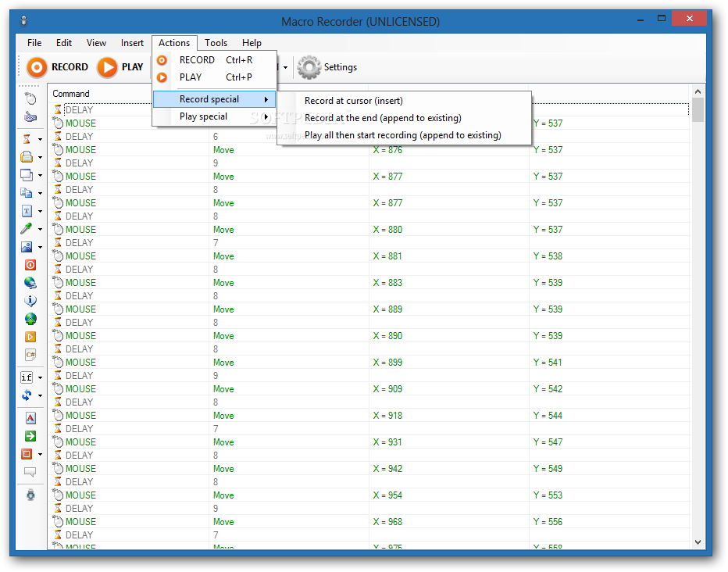Open the Insert menu
The image size is (728, 572).
click(x=132, y=43)
